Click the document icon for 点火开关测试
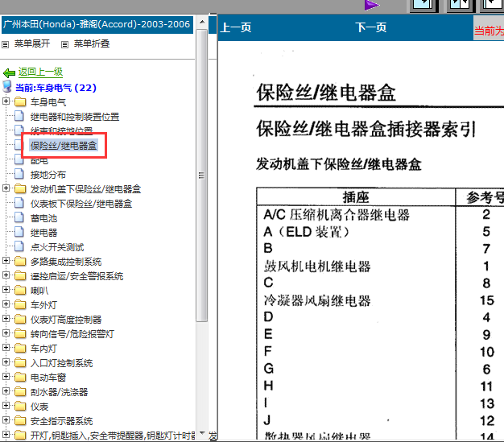 click(19, 246)
